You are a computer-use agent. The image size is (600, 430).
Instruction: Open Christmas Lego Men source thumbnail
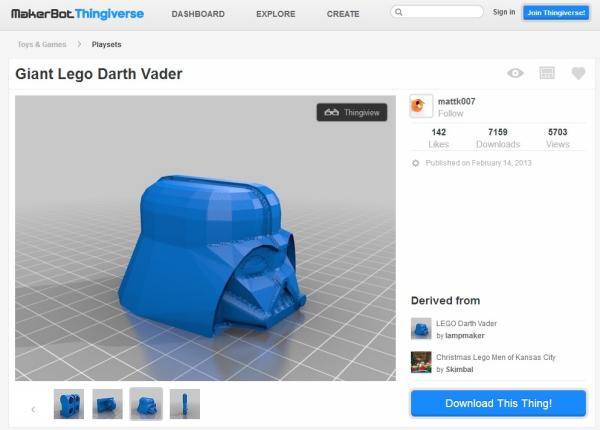[421, 362]
